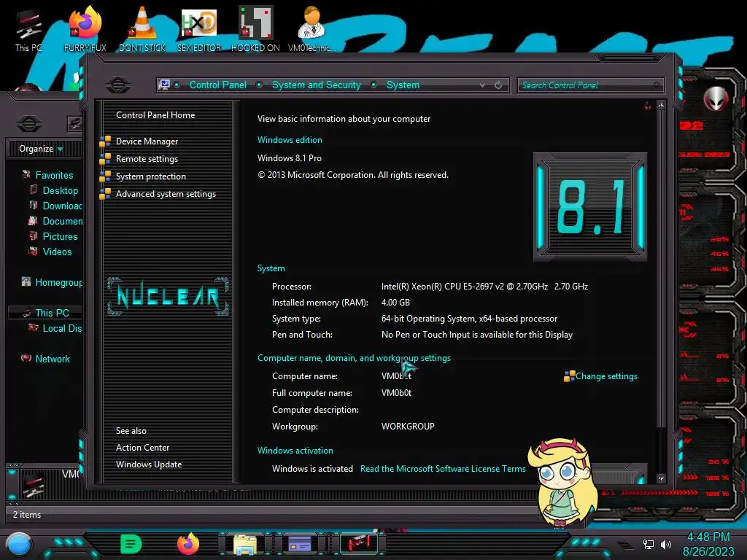The width and height of the screenshot is (747, 560).
Task: Select Downloads in Explorer navigation pane
Action: coord(62,206)
